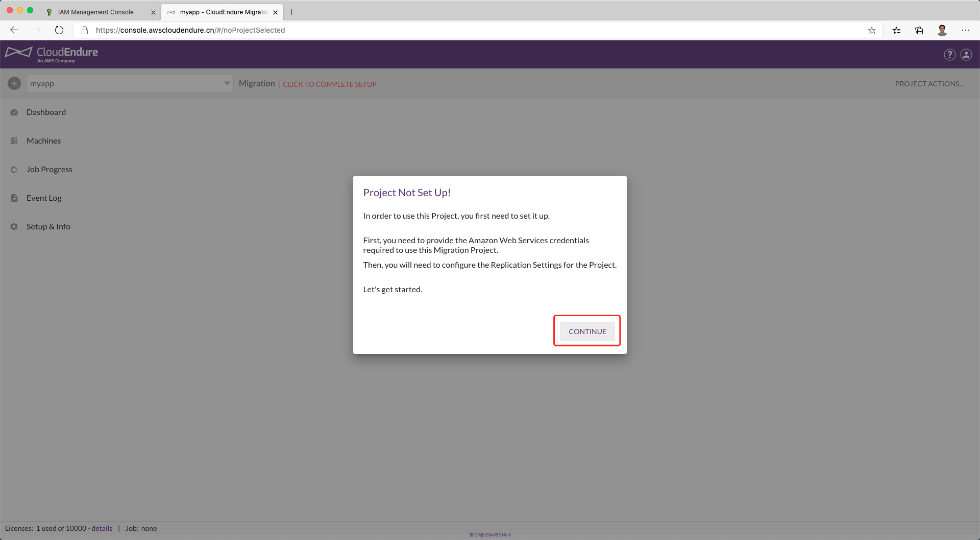Viewport: 980px width, 540px height.
Task: Bookmark page with the star icon
Action: [872, 30]
